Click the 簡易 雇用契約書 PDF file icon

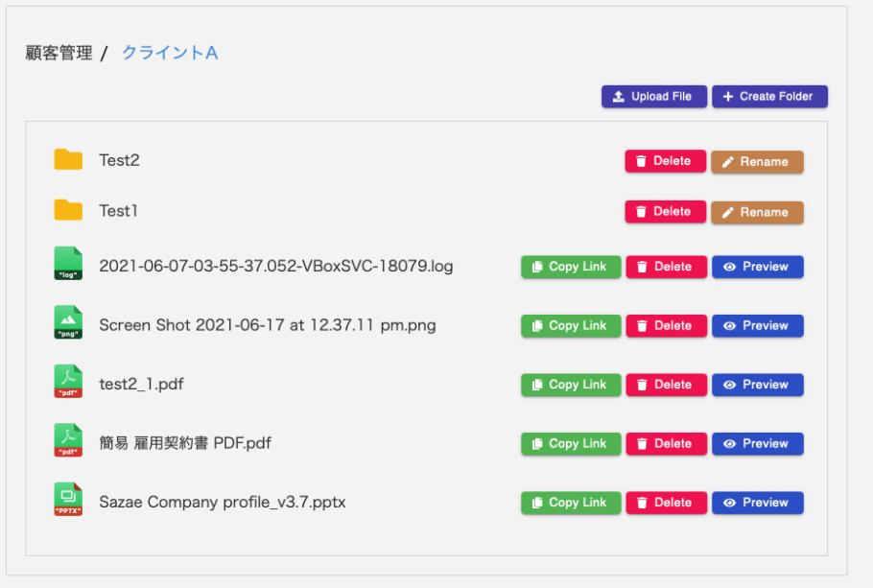[68, 441]
